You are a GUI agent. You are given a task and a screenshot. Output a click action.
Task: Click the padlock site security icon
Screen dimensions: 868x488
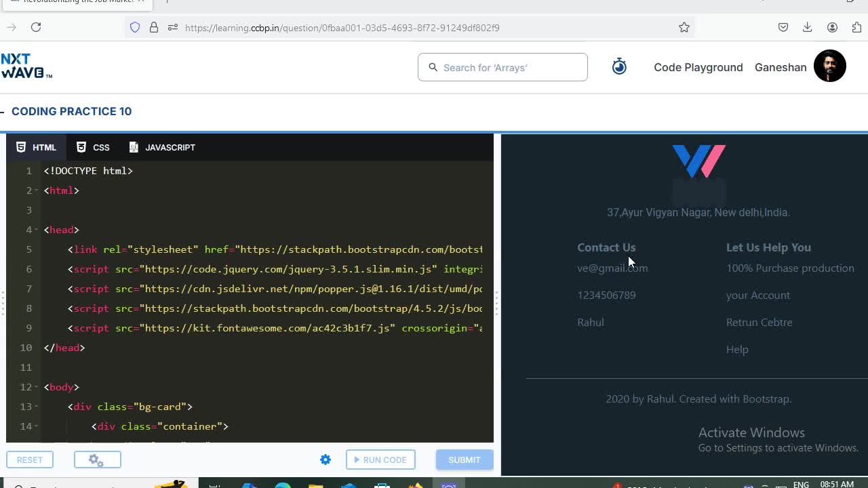(x=154, y=27)
